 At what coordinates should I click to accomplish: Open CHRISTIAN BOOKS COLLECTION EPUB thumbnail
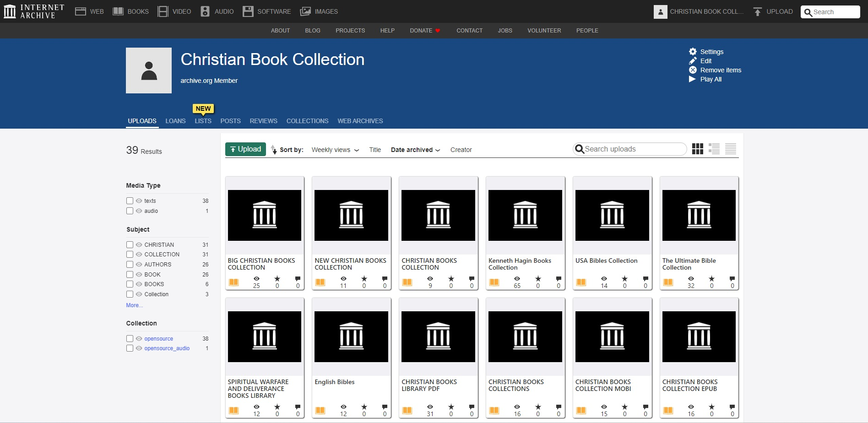(x=699, y=336)
